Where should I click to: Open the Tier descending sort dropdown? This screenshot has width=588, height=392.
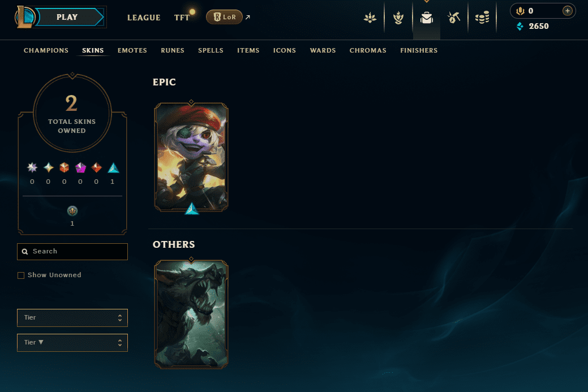pyautogui.click(x=72, y=343)
